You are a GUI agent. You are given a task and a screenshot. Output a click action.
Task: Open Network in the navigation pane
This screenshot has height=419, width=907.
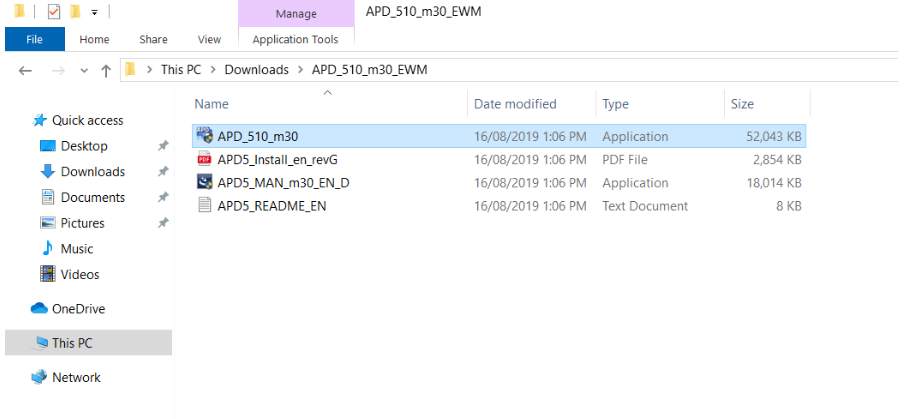click(76, 377)
